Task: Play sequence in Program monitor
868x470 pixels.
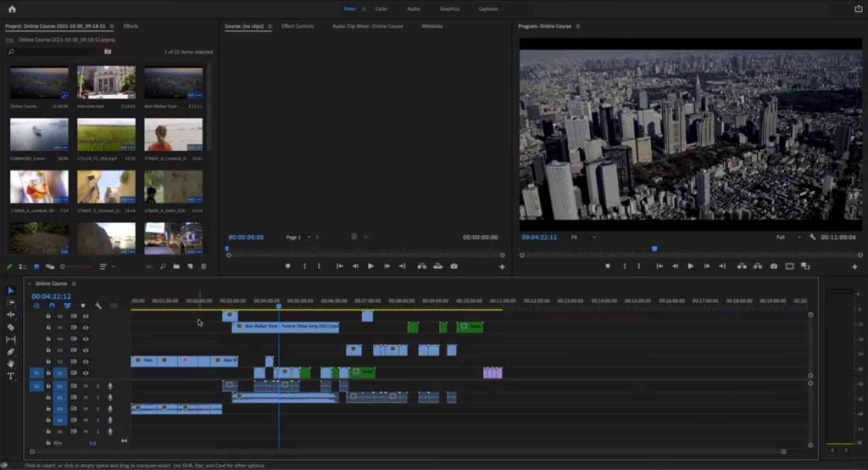Action: click(690, 266)
